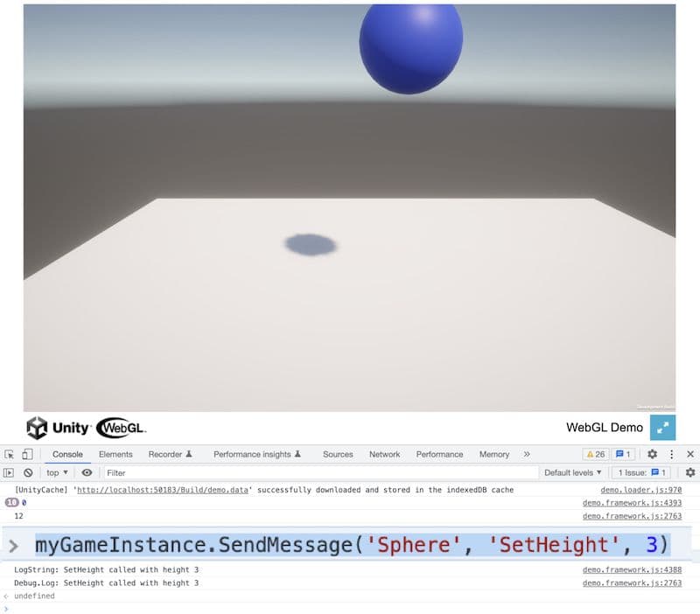Open the console sidebar panel icon
Screen dimensions: 700x614
pyautogui.click(x=10, y=472)
